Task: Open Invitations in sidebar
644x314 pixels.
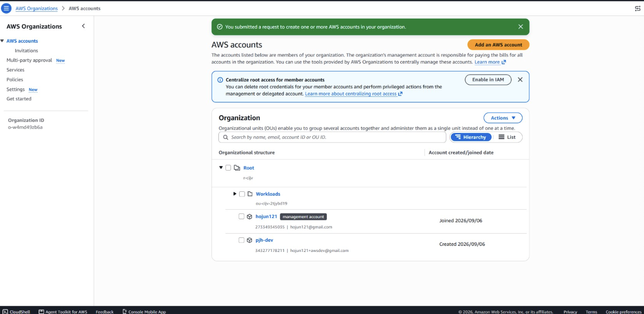Action: (26, 51)
